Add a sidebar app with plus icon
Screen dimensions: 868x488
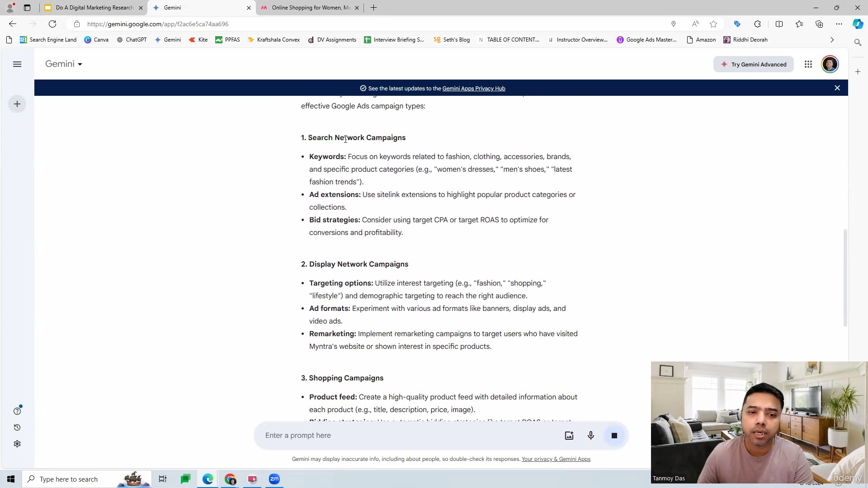(x=858, y=71)
